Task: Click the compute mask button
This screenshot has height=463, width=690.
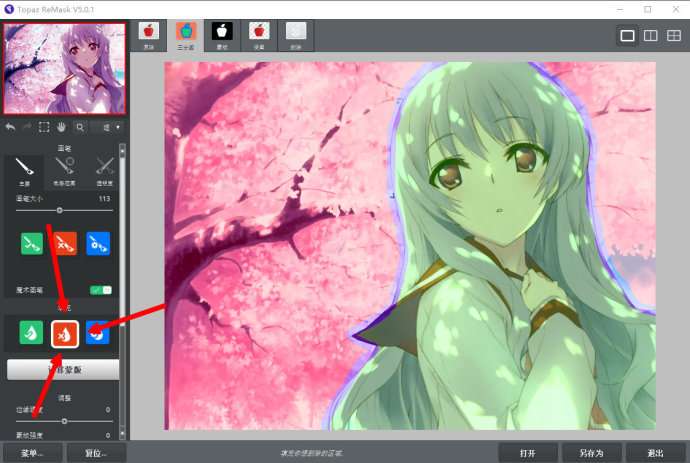Action: tap(63, 370)
